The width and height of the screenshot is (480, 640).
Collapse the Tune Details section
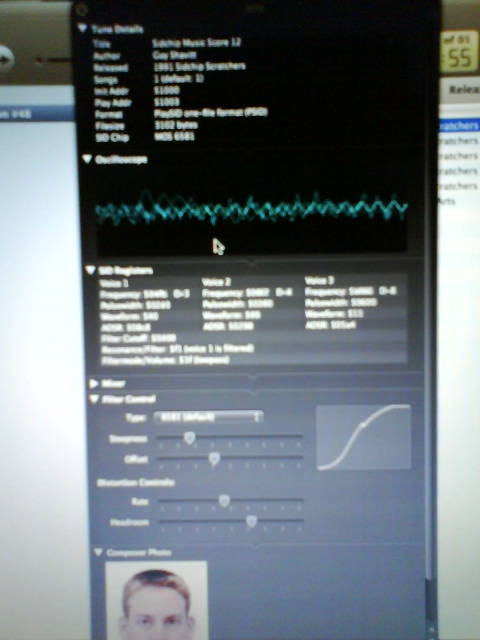[x=82, y=28]
